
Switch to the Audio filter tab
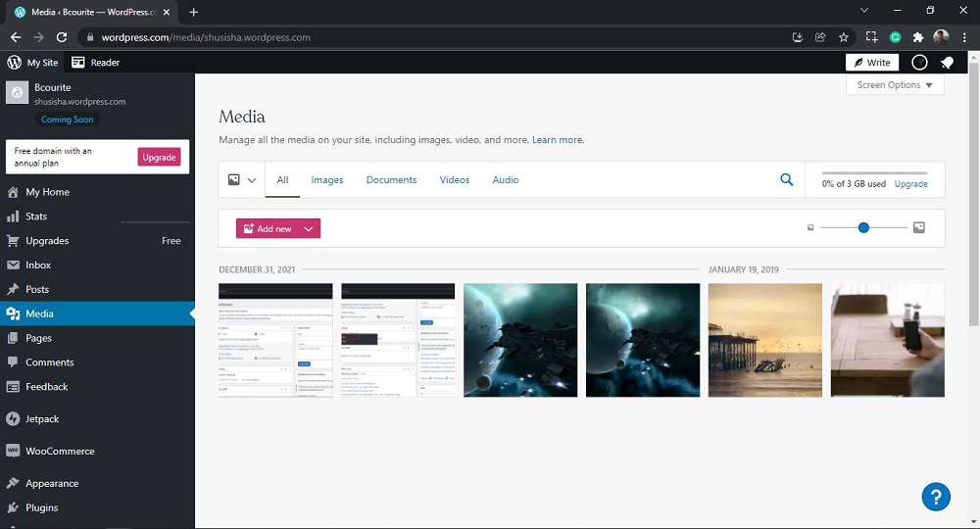[x=506, y=180]
